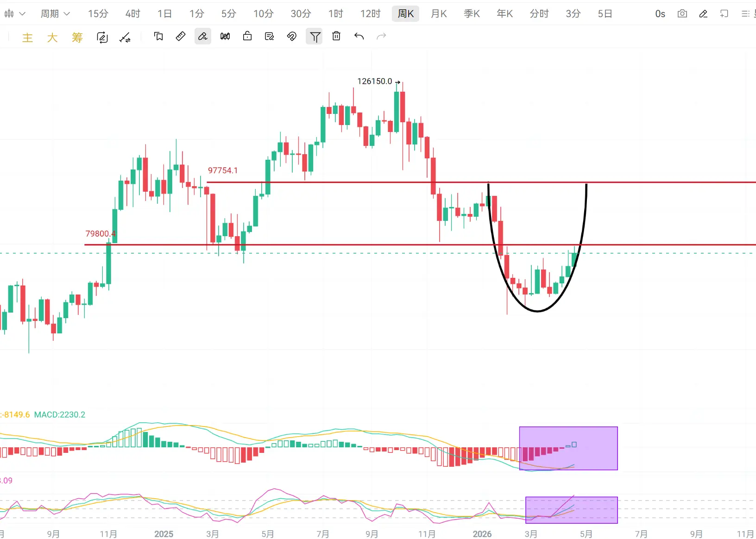756x539 pixels.
Task: Switch to the 5分 timeframe
Action: [229, 14]
